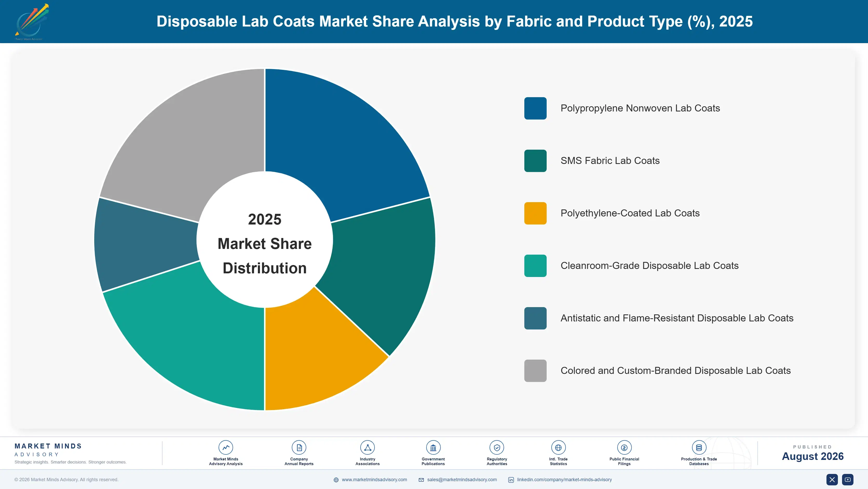This screenshot has width=868, height=489.
Task: Click the Regulatory Authorities shield icon
Action: pyautogui.click(x=497, y=447)
